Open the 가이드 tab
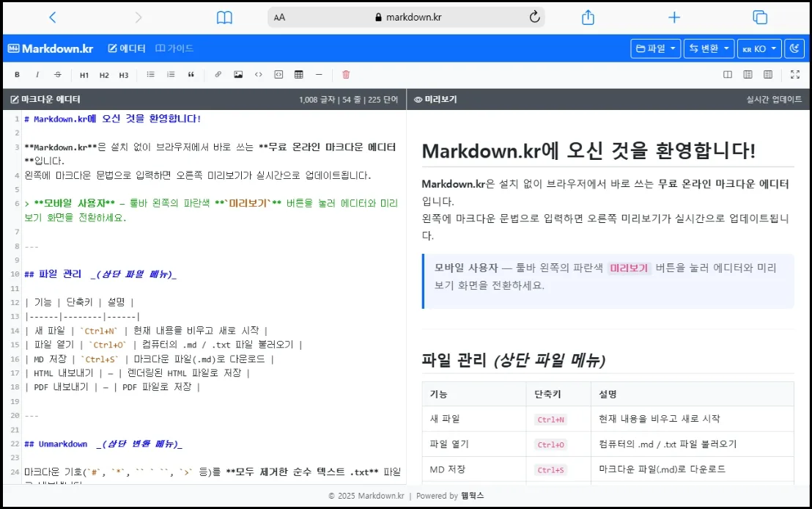Image resolution: width=812 pixels, height=509 pixels. (174, 48)
